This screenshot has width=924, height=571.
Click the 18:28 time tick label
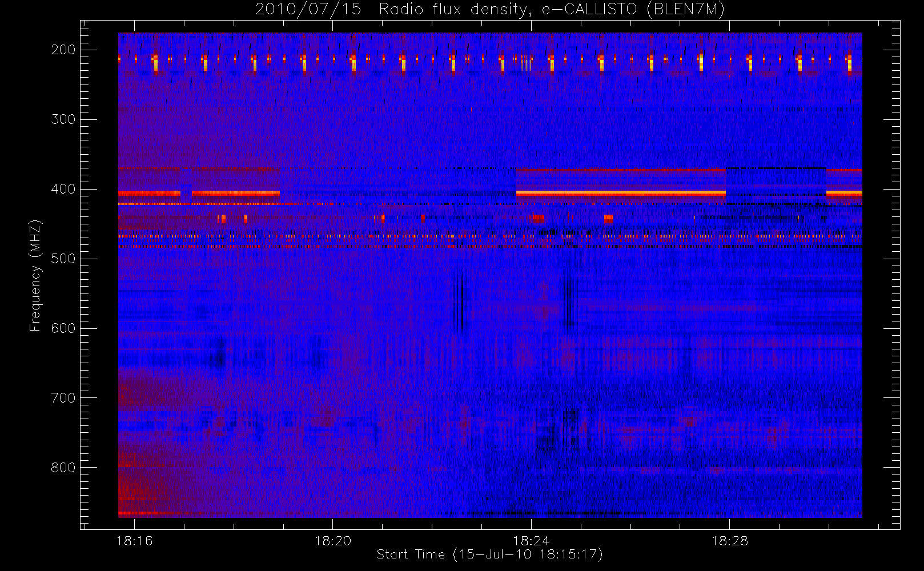tap(729, 541)
